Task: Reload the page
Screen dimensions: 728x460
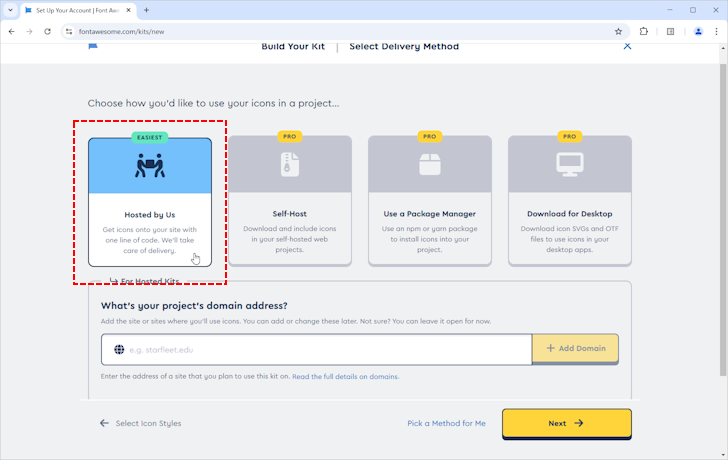Action: (47, 31)
